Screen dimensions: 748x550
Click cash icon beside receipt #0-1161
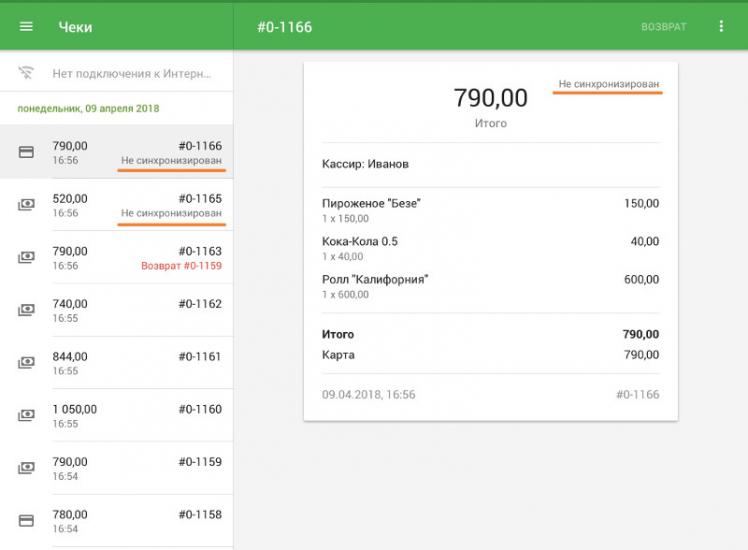click(26, 363)
